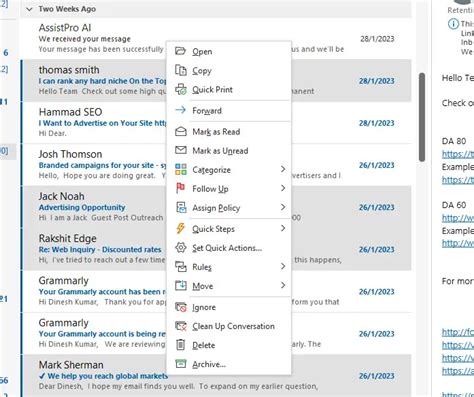Click the Set Quick Actions gear icon
Image resolution: width=474 pixels, height=397 pixels.
(180, 248)
